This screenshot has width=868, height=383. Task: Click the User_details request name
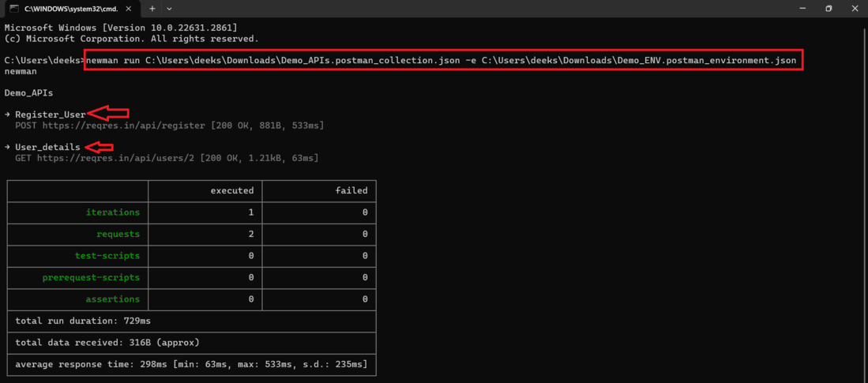47,147
